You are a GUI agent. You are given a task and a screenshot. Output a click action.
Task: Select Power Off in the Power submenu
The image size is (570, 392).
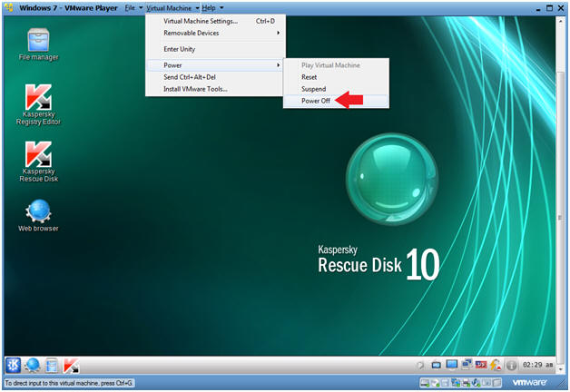pyautogui.click(x=336, y=101)
